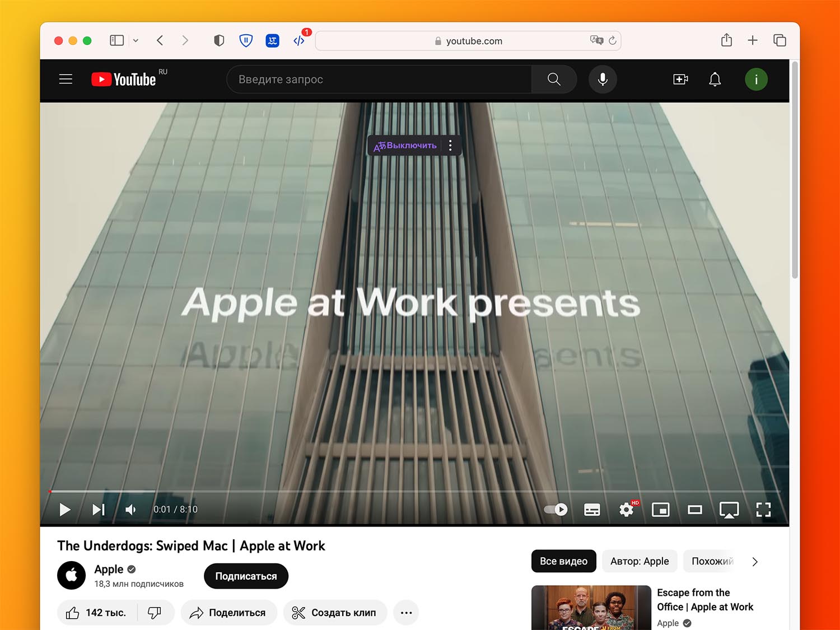The height and width of the screenshot is (630, 840).
Task: Click the "Поделиться" share button
Action: pyautogui.click(x=228, y=613)
